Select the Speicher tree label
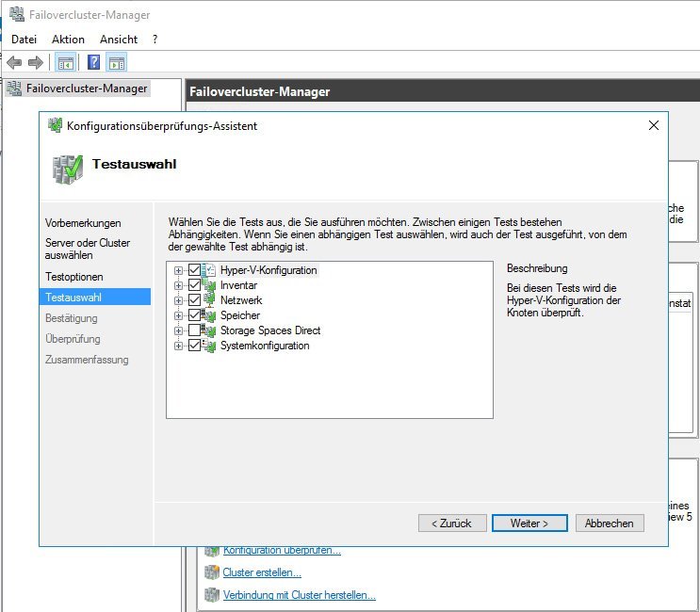The height and width of the screenshot is (612, 700). [x=240, y=314]
